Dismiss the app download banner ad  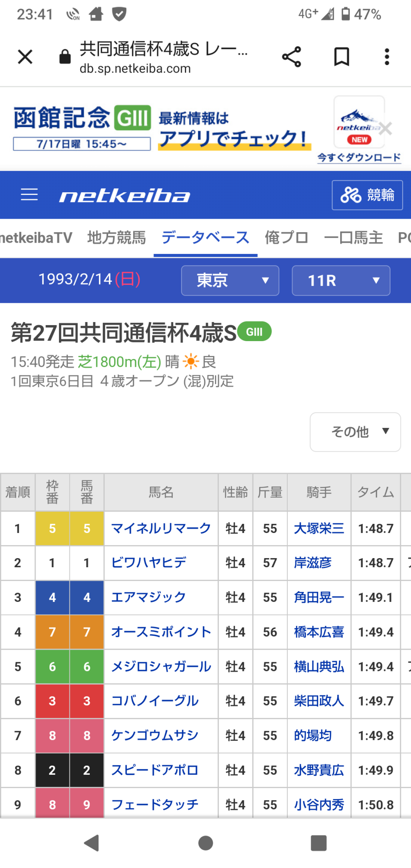point(386,128)
